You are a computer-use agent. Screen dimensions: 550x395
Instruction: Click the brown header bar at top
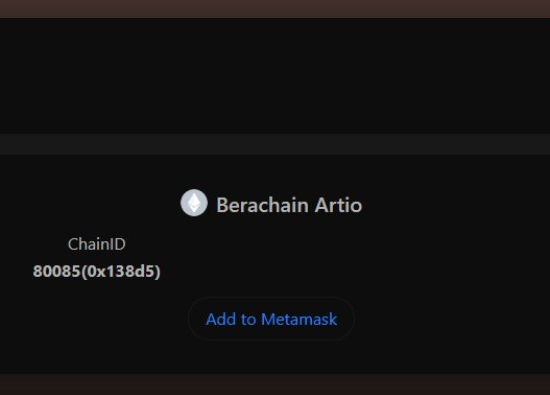(275, 9)
